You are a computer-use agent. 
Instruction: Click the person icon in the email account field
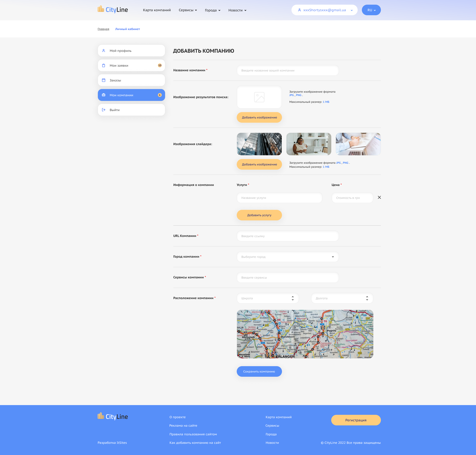coord(300,10)
